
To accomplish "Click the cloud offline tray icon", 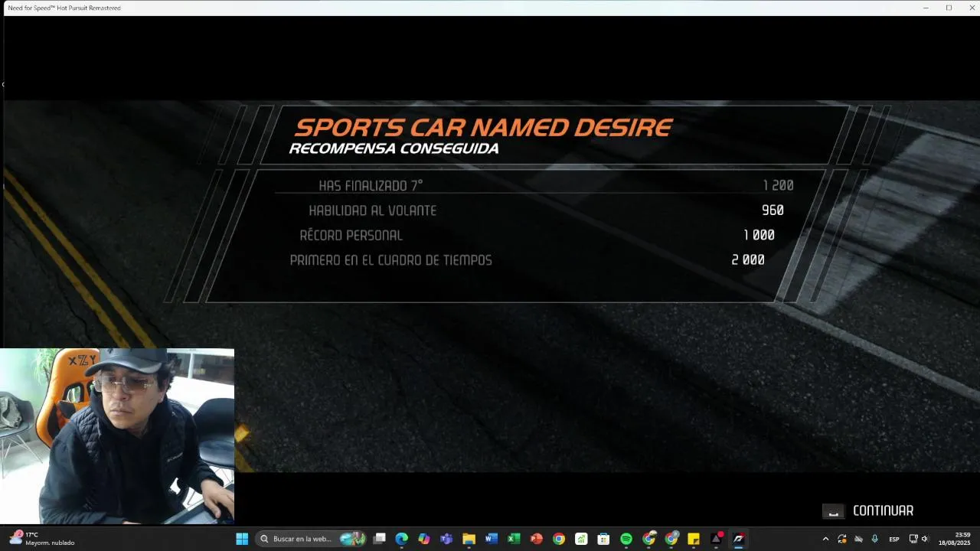I will (858, 539).
